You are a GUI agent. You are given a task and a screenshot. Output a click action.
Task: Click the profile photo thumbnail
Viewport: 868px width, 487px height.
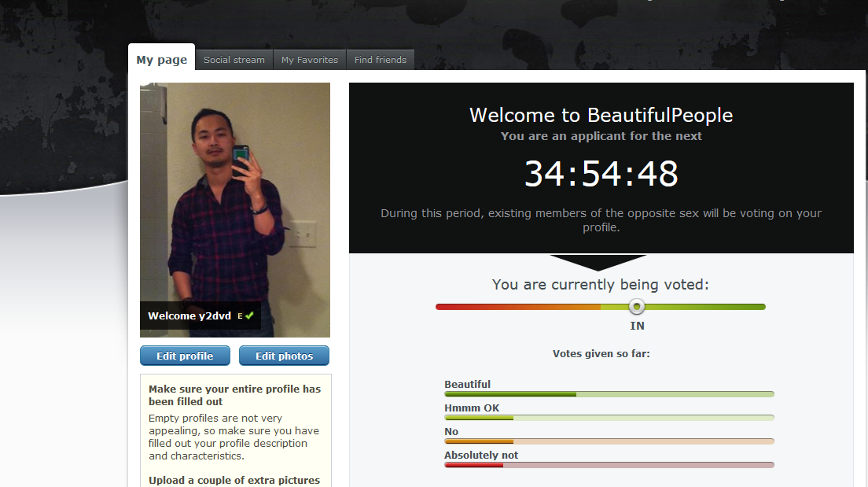(235, 210)
